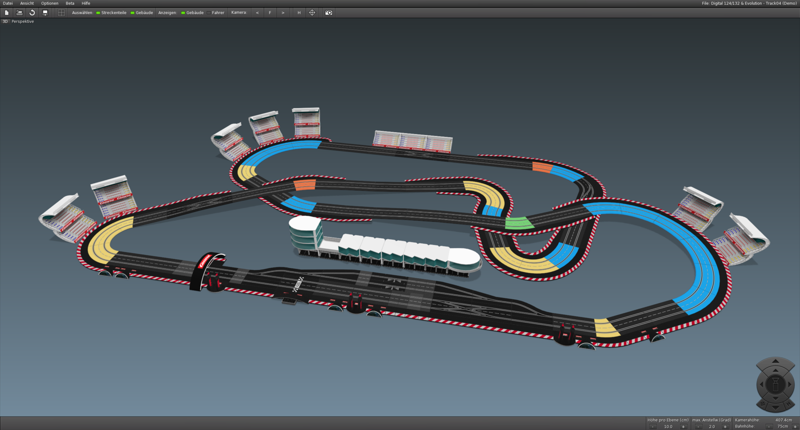Viewport: 800px width, 430px height.
Task: Increase the Bahnhöhe value
Action: (795, 427)
